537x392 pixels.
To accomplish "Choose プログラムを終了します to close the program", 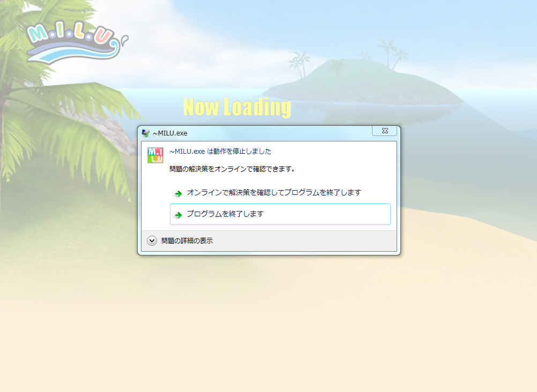I will tap(280, 214).
